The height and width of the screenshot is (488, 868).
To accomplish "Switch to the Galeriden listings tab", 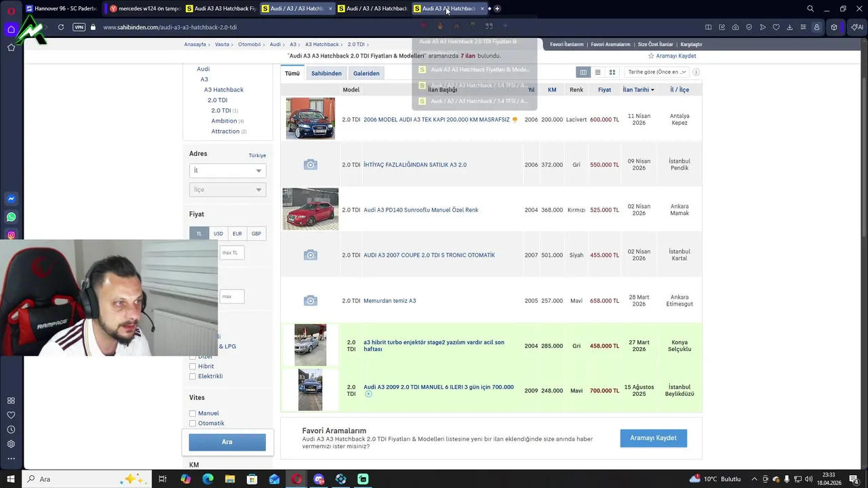I will pyautogui.click(x=366, y=73).
